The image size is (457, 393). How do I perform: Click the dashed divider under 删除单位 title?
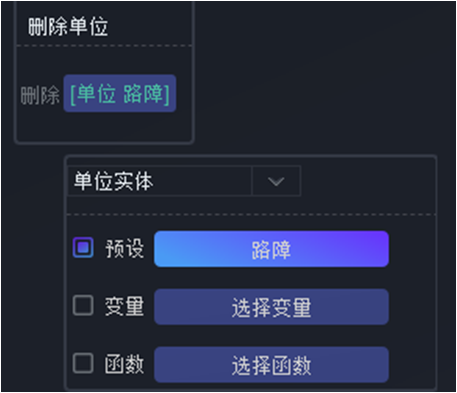pos(104,45)
